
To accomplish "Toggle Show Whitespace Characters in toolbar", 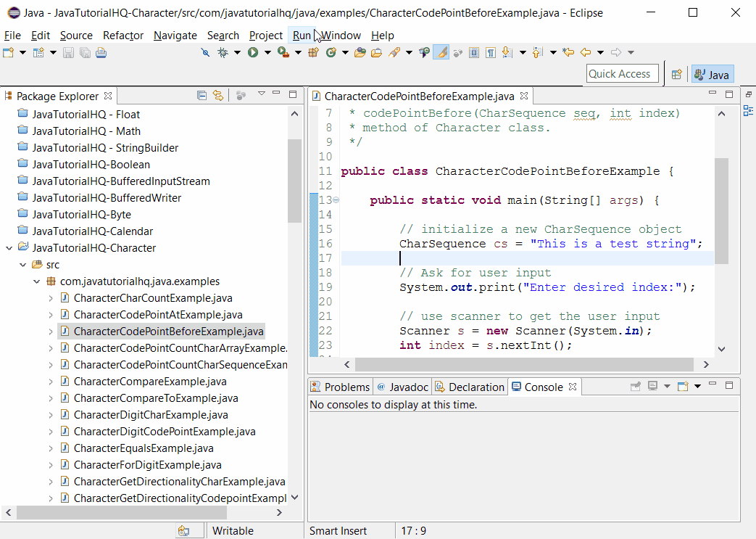I will (490, 52).
